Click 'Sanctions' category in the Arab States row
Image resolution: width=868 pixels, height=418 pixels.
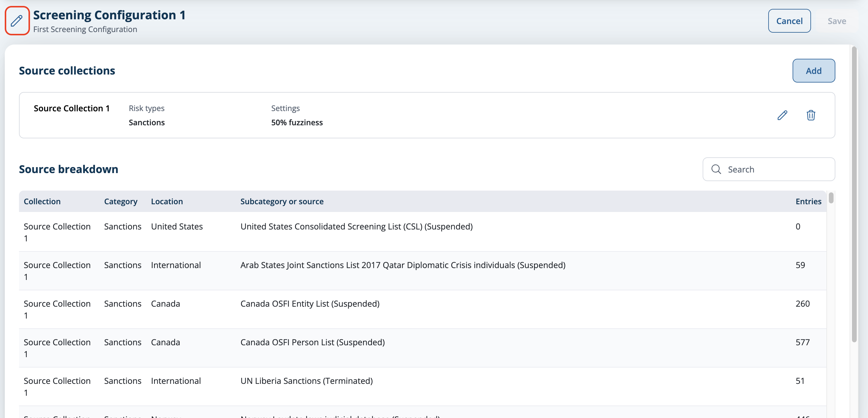click(x=123, y=265)
